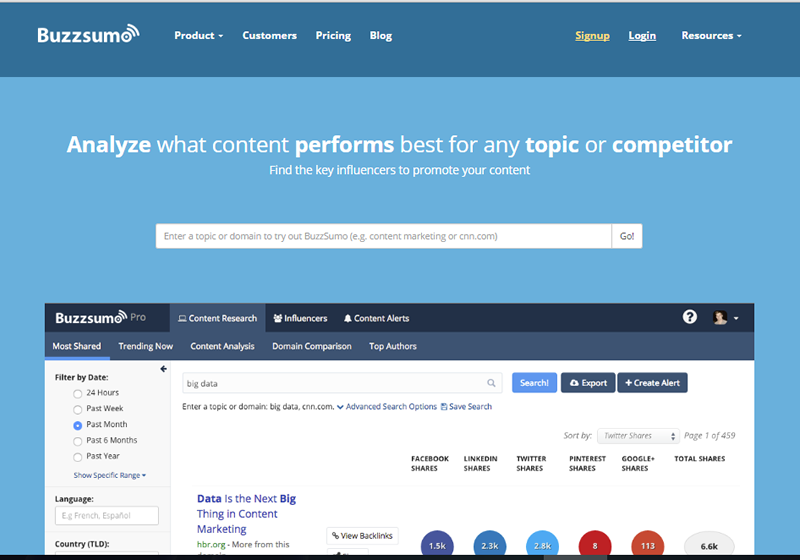The height and width of the screenshot is (560, 800).
Task: Select the Past Month date filter
Action: [78, 425]
